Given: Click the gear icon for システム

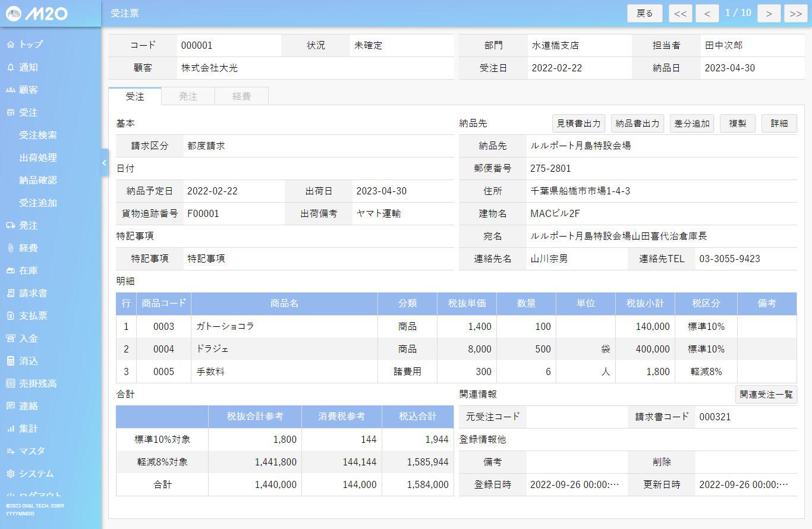Looking at the screenshot, I should click(10, 474).
